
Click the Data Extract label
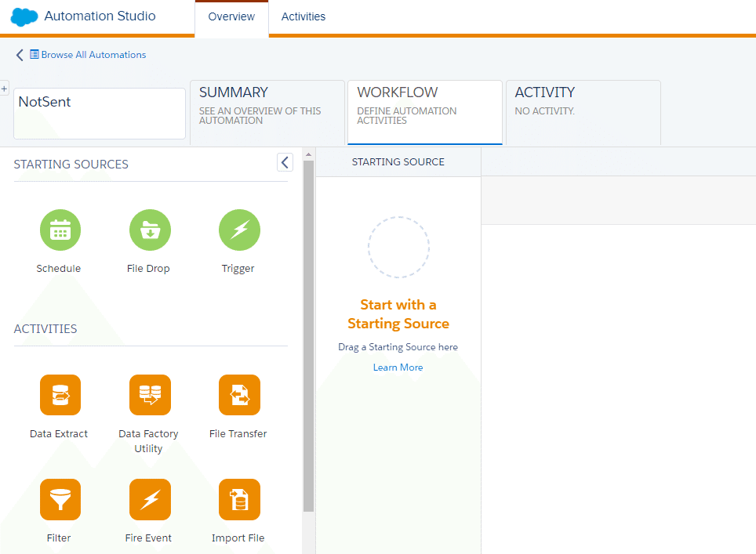(x=59, y=433)
